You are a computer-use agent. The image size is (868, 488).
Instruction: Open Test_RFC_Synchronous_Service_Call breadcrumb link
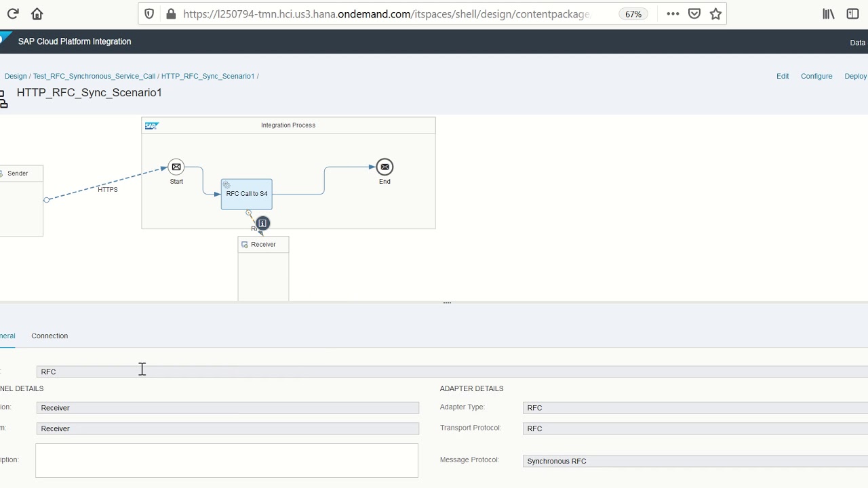tap(94, 76)
